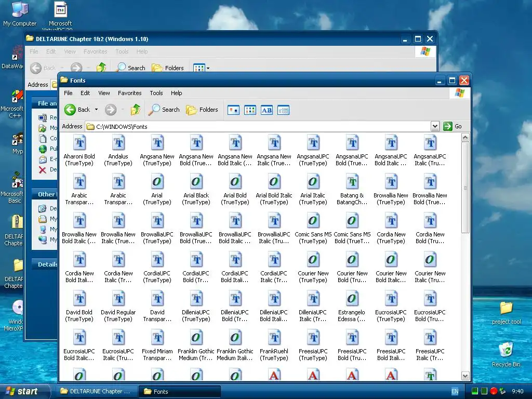Toggle the Folders pane in Fonts window
532x399 pixels.
(202, 110)
